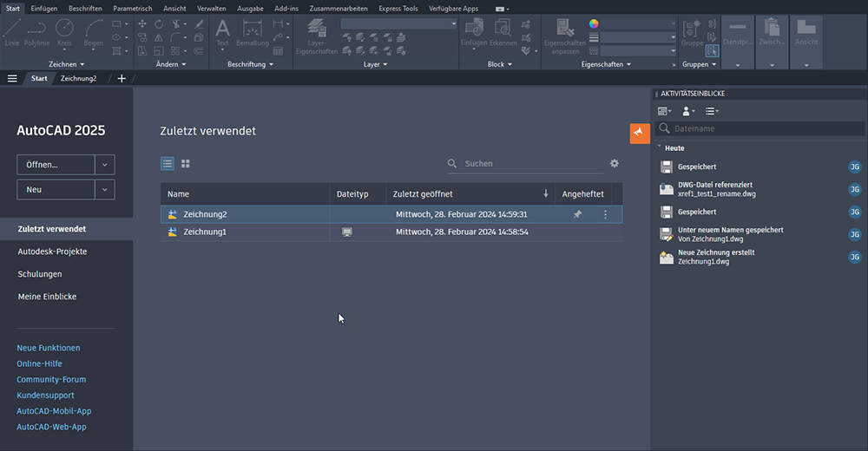Expand the Eigenschaften panel title
868x451 pixels.
[606, 64]
